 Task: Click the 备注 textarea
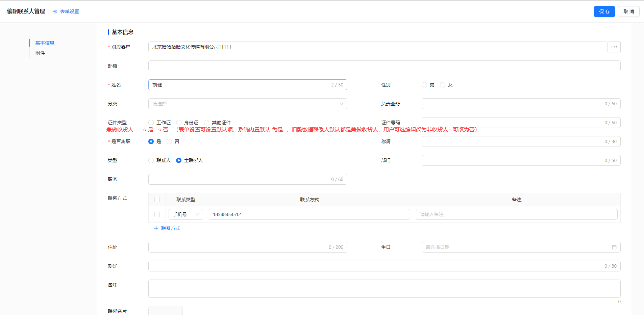coord(385,289)
